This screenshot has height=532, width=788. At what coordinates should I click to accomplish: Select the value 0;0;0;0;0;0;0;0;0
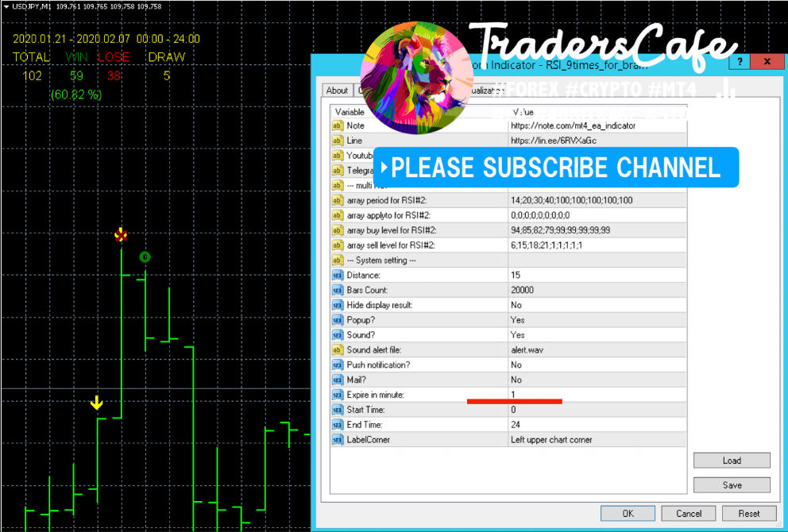pos(540,215)
